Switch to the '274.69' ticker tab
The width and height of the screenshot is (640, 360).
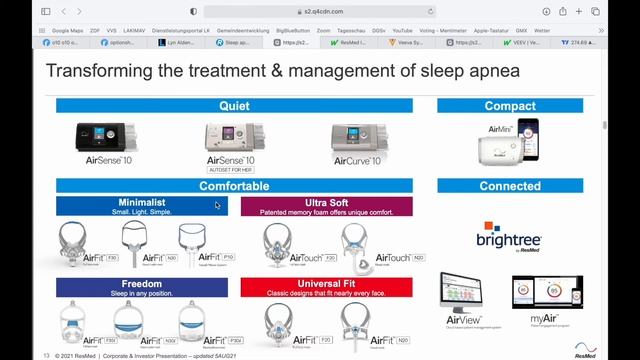(x=579, y=42)
